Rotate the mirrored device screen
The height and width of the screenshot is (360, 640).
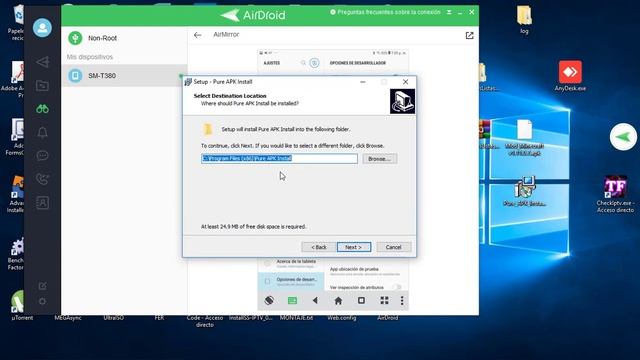click(x=269, y=301)
